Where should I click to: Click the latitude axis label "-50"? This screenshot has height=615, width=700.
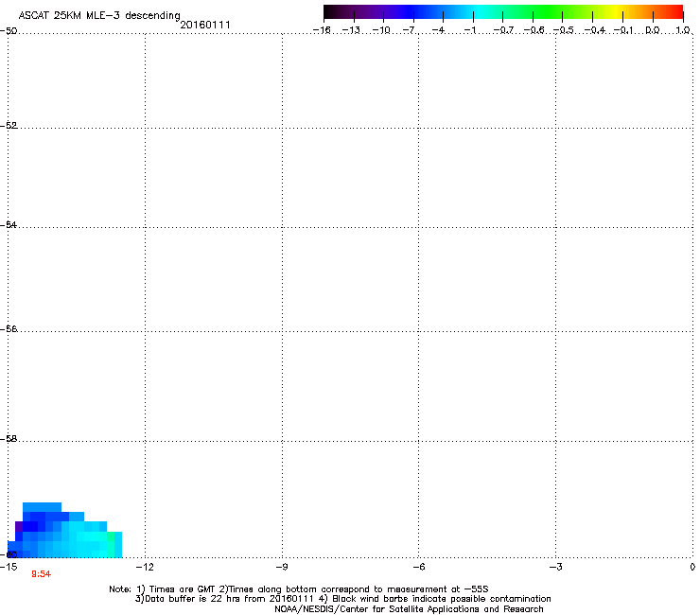9,31
